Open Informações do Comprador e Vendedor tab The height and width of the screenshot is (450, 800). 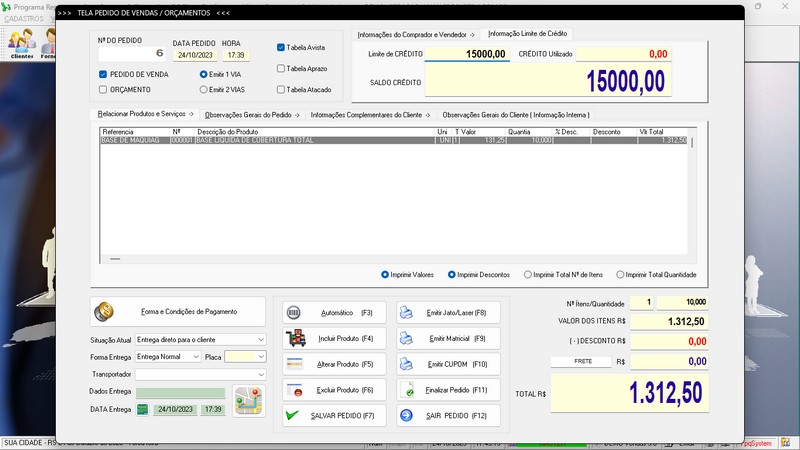point(416,34)
